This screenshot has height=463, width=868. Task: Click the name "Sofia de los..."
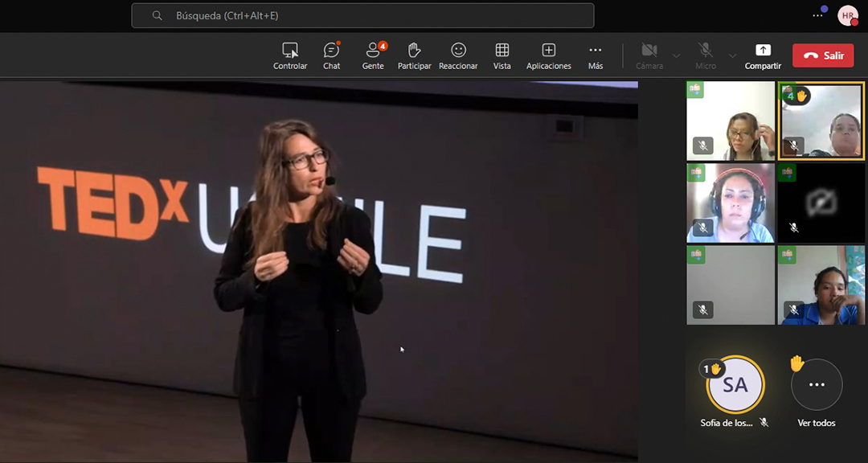tap(727, 423)
